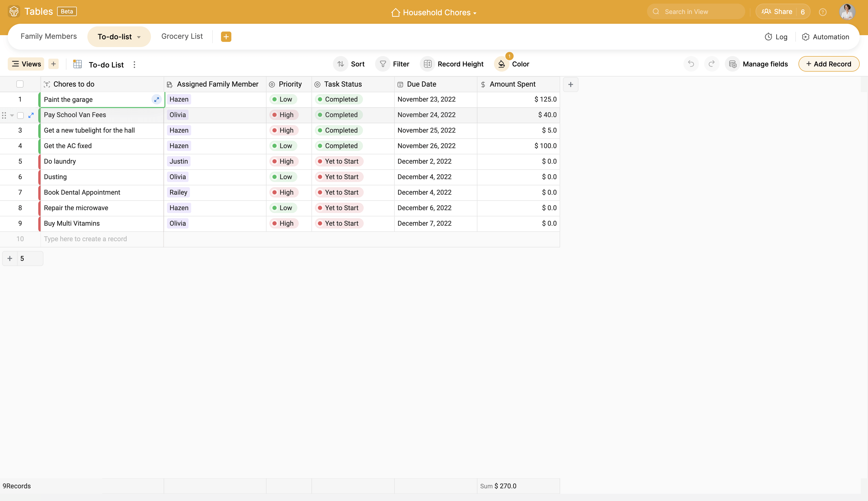Click the redo arrow icon

(711, 64)
